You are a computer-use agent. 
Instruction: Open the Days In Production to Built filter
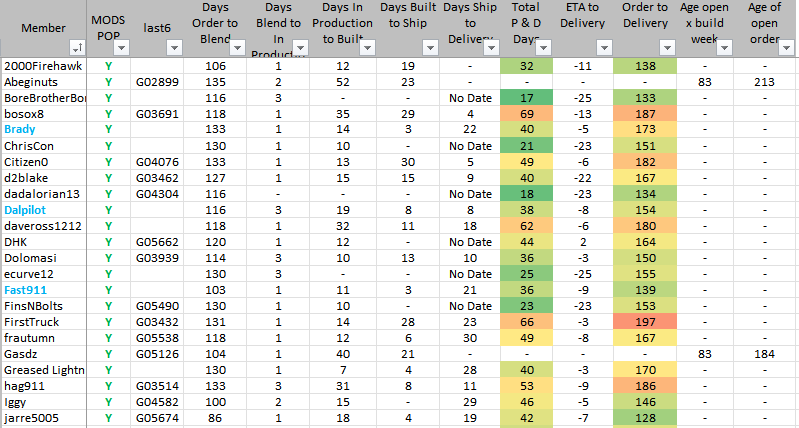coord(364,48)
